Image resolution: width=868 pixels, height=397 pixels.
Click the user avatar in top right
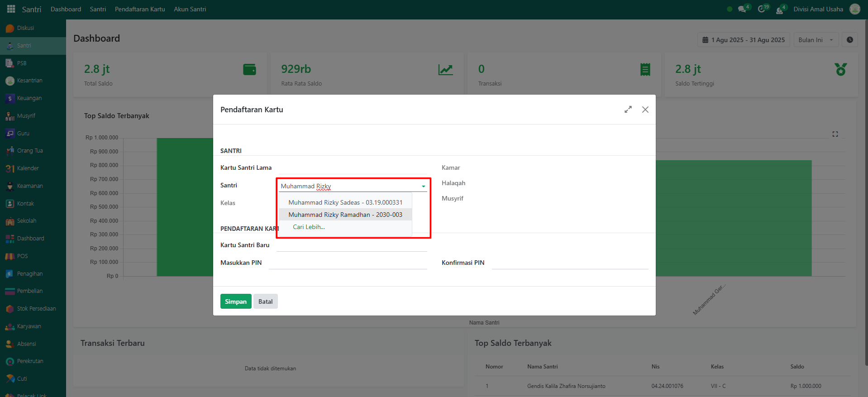pos(854,9)
